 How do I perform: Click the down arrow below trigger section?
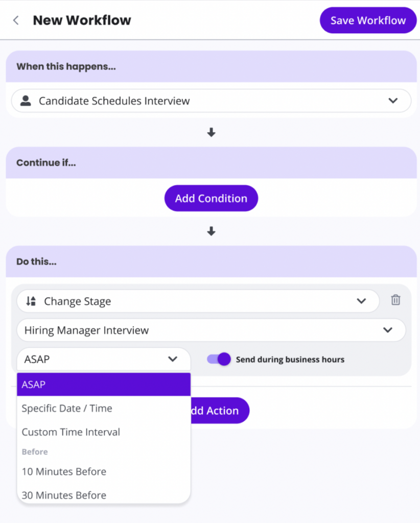[x=211, y=132]
